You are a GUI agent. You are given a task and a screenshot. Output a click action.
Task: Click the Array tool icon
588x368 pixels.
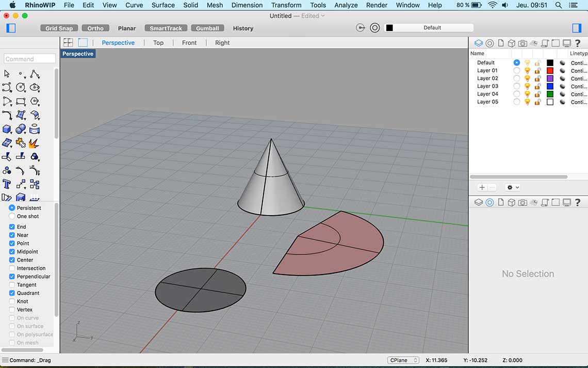35,184
